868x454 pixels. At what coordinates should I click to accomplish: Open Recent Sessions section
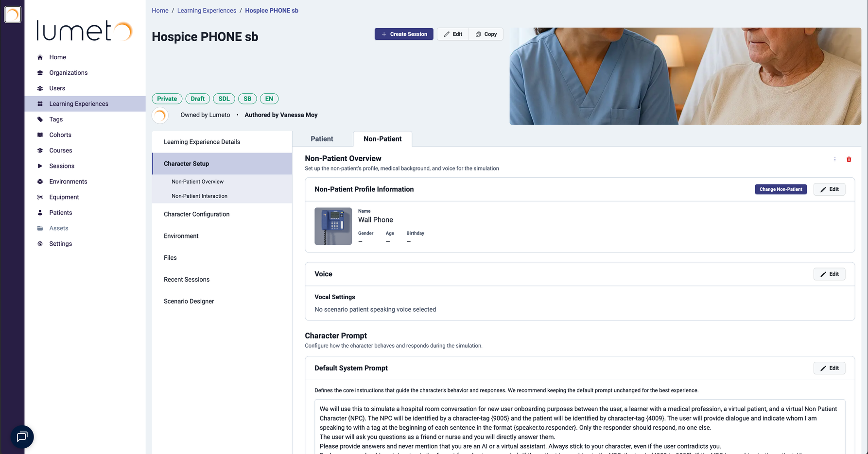coord(222,280)
